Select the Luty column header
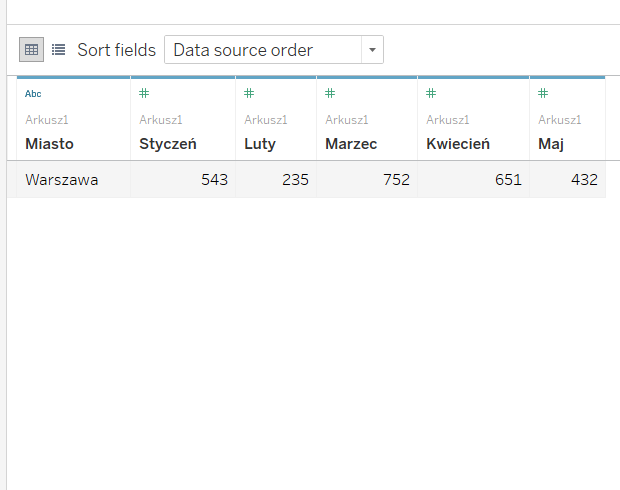 (x=260, y=144)
